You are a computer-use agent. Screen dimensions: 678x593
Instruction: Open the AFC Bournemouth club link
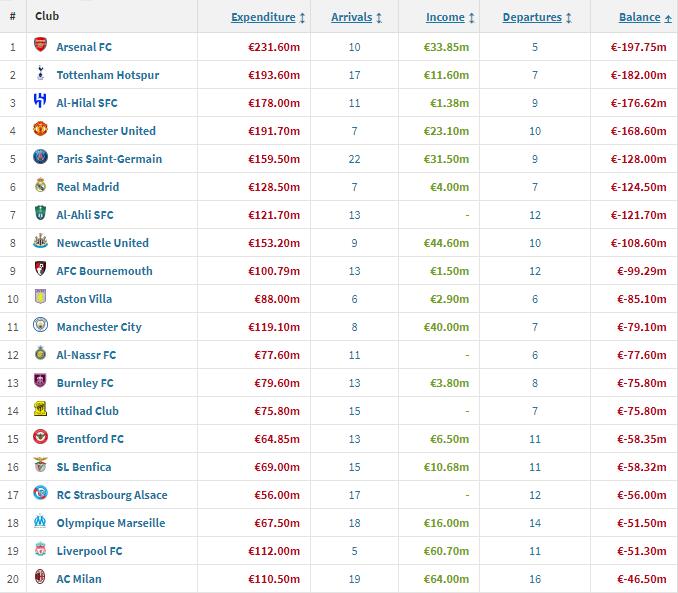(x=104, y=271)
